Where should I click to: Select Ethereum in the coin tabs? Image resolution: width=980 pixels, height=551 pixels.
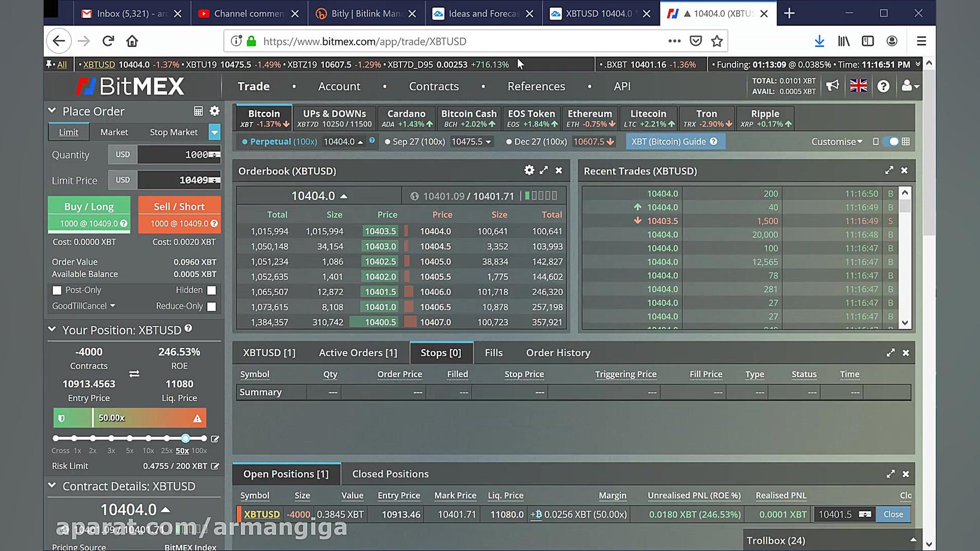pos(590,117)
